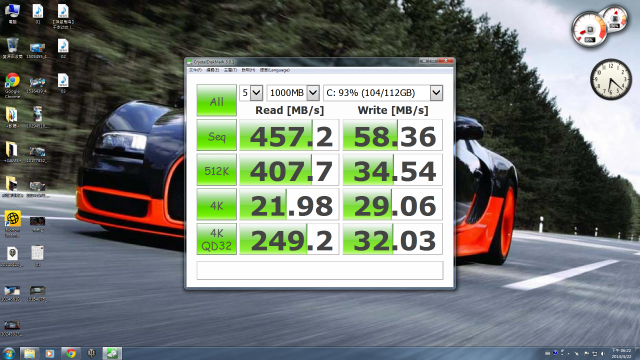
Task: Click the 4K read result 21.98
Action: [289, 204]
